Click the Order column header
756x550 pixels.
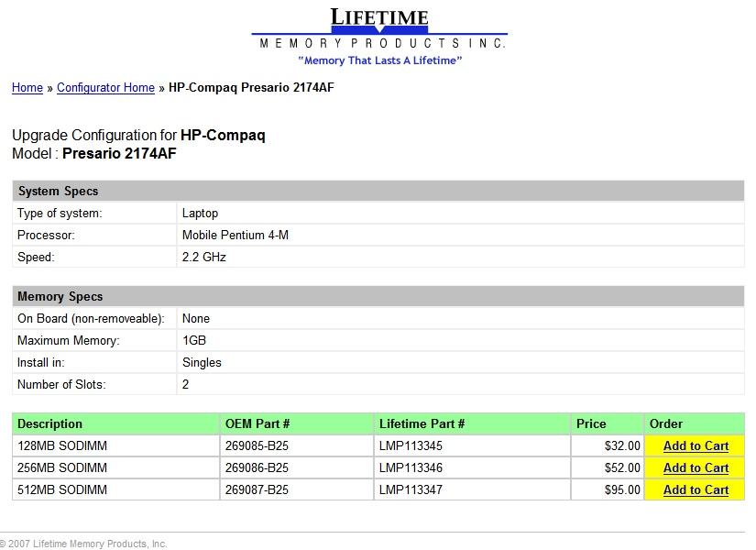click(695, 423)
